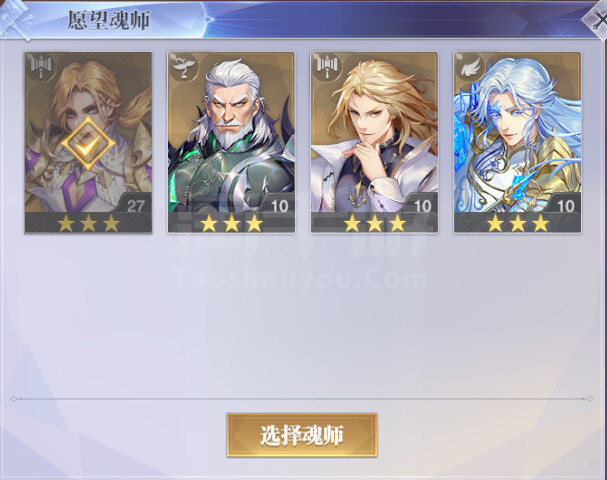607x480 pixels.
Task: Click the three-star rating under first card
Action: click(88, 223)
